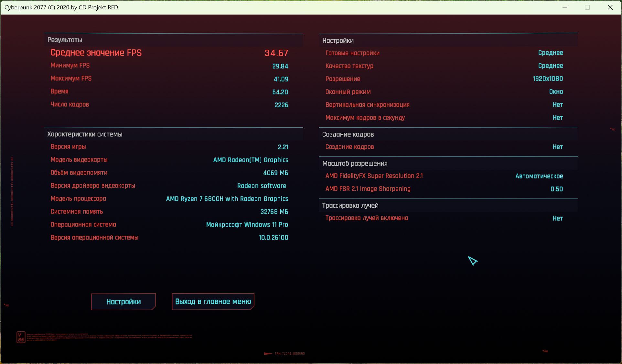Click the AMD FidelityFX Super Resolution 2.1 label
622x364 pixels.
click(x=374, y=176)
